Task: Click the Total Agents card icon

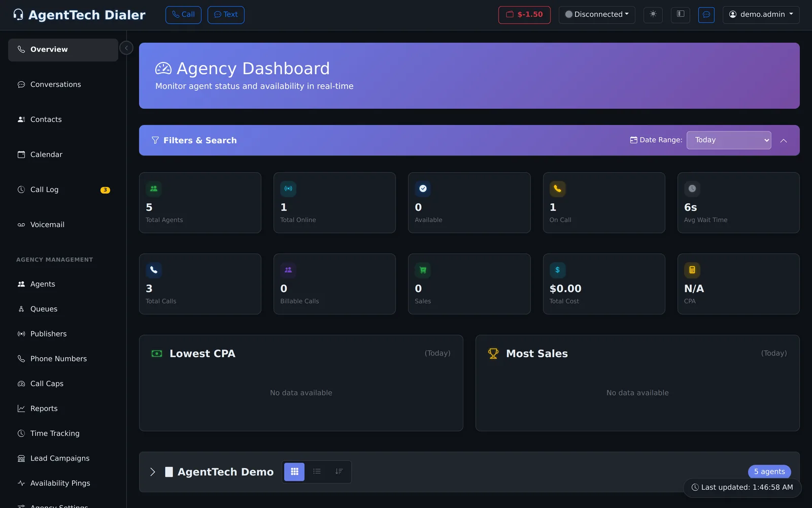Action: pos(154,188)
